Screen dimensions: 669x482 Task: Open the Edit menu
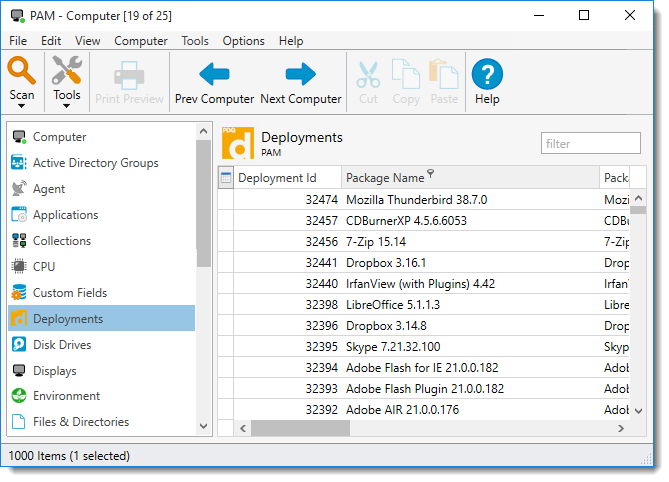[x=51, y=41]
